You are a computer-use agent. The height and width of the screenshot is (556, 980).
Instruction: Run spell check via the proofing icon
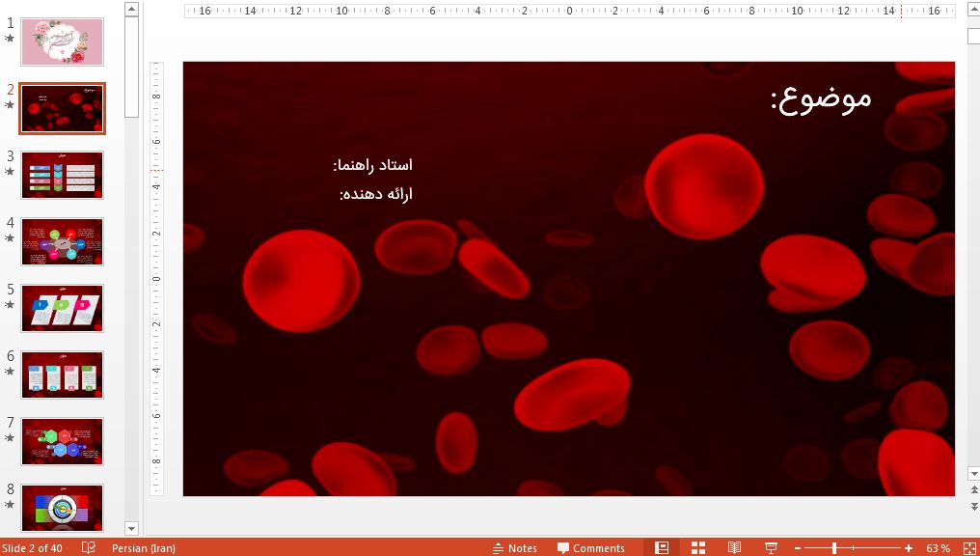(x=88, y=547)
